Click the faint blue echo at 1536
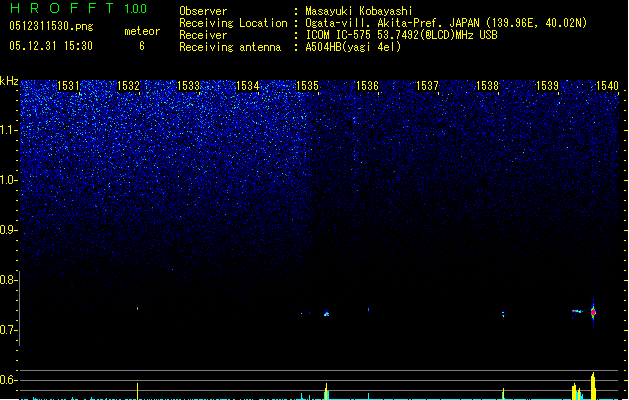629x400 pixels. (x=369, y=309)
